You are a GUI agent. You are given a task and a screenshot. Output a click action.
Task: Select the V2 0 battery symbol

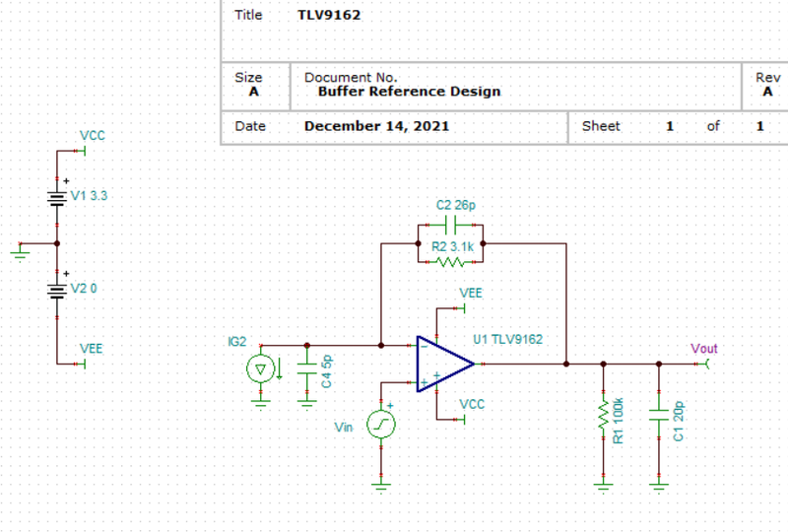(57, 292)
